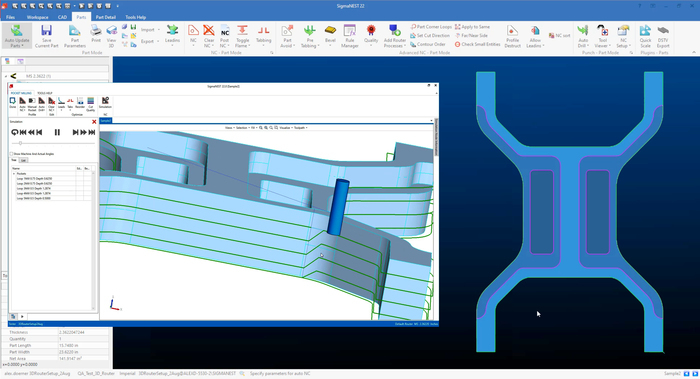Click the loop simulation playback button
Viewport: 700px width, 379px height.
point(14,132)
